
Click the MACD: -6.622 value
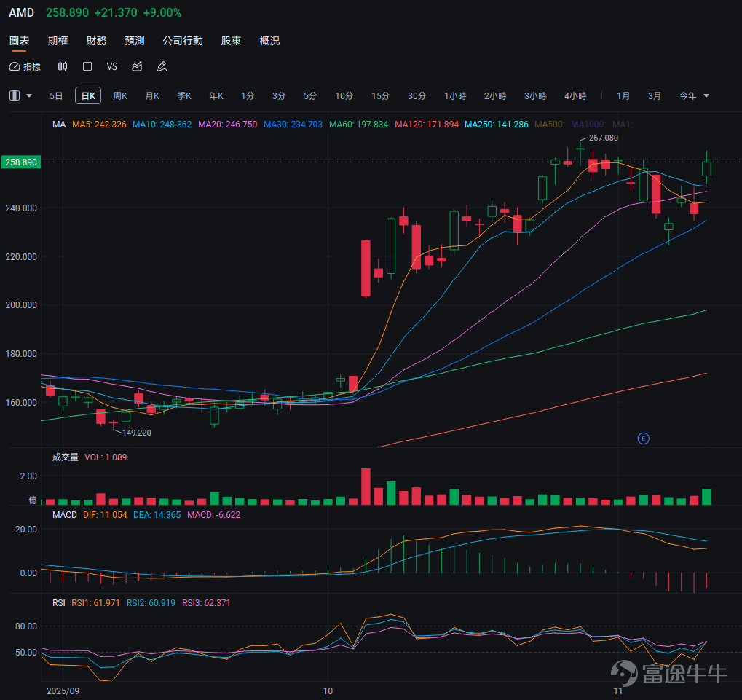(214, 515)
